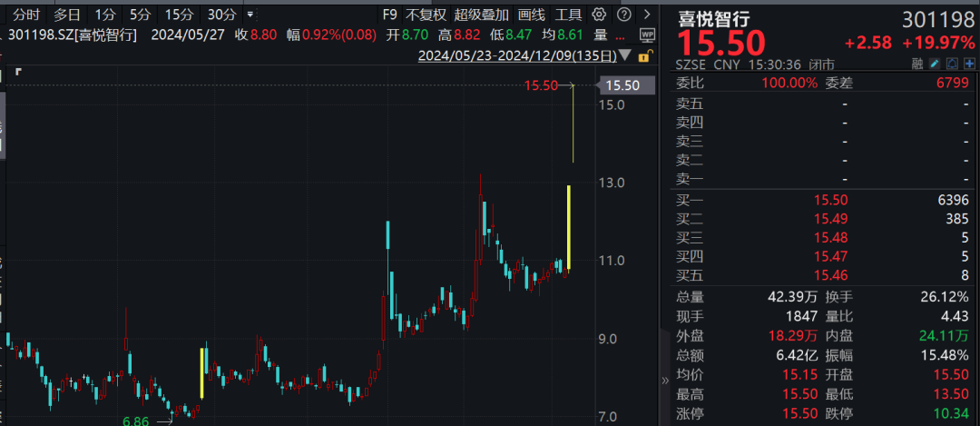The height and width of the screenshot is (426, 980).
Task: Click the F9 deep data button
Action: (390, 14)
